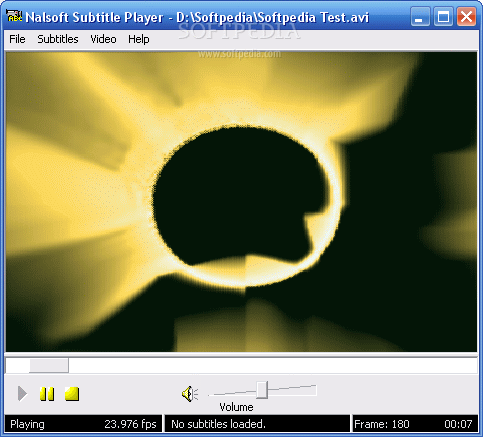The width and height of the screenshot is (483, 437).
Task: Stop the video with the yellow stop button
Action: pos(72,394)
